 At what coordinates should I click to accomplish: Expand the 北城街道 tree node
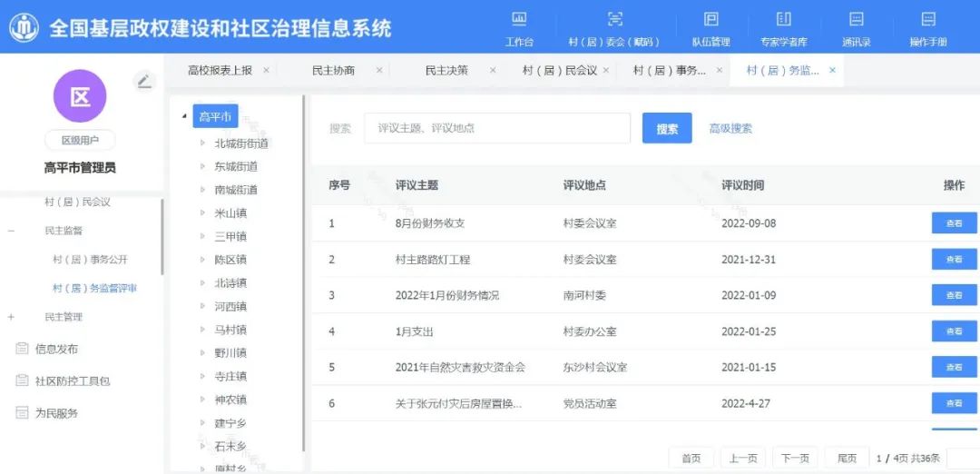tap(203, 143)
